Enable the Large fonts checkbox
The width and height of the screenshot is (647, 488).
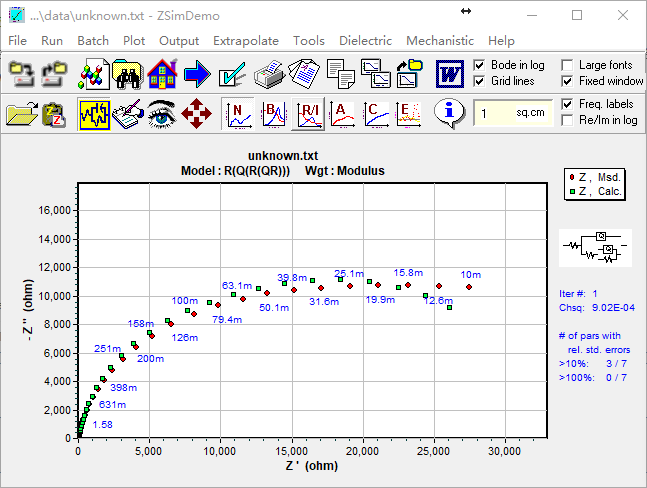(567, 65)
